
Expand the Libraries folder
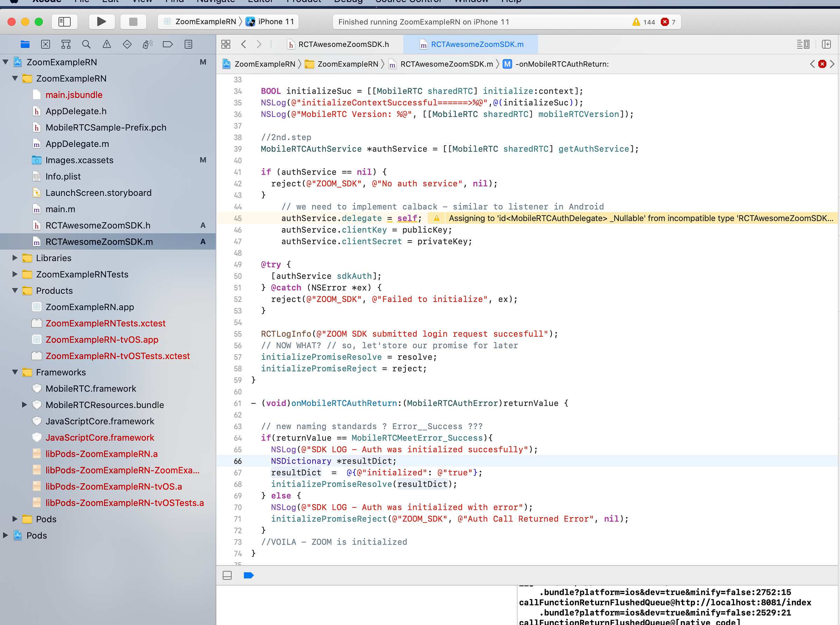tap(15, 258)
